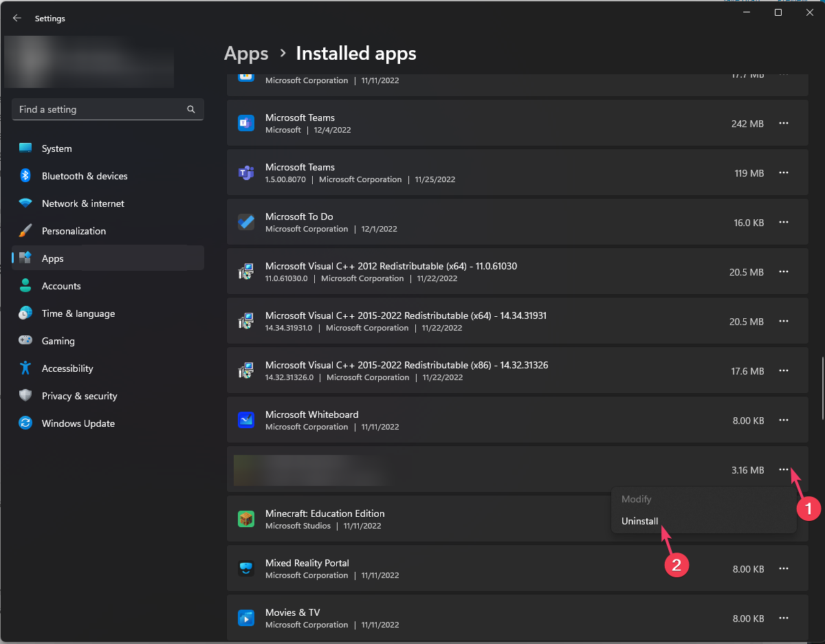
Task: Click the Microsoft To Do app name
Action: pyautogui.click(x=299, y=216)
